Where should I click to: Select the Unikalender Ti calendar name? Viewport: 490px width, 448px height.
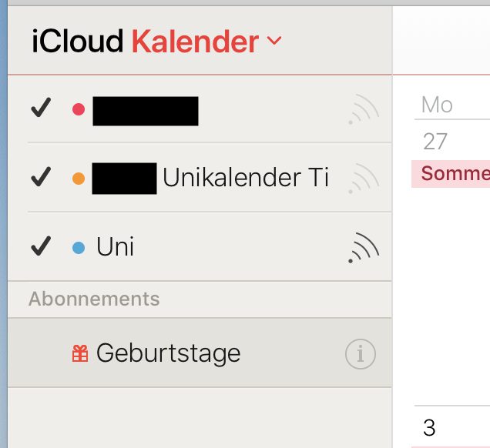(x=245, y=179)
